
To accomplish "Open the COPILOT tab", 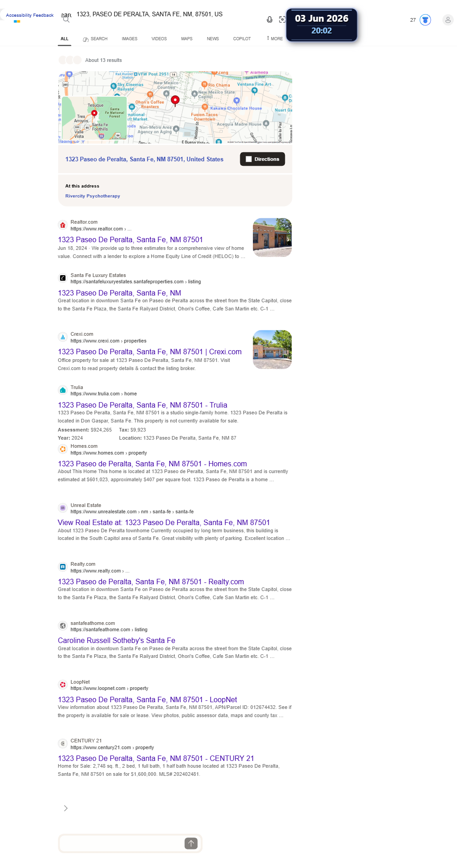I will coord(242,39).
